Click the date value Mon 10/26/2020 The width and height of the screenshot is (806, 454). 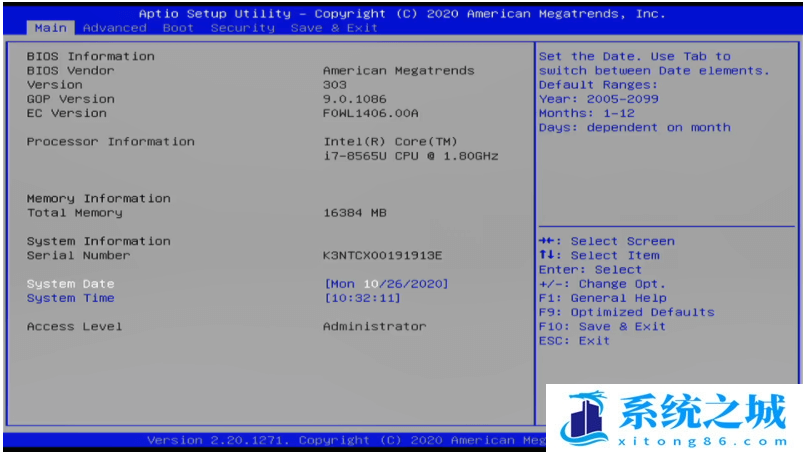point(386,284)
